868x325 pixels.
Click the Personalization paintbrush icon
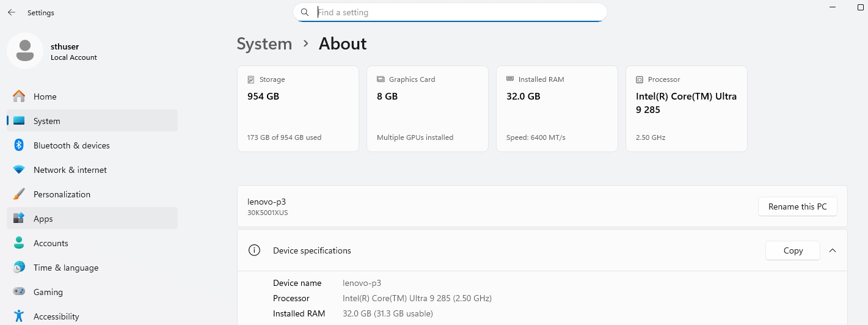click(x=19, y=194)
